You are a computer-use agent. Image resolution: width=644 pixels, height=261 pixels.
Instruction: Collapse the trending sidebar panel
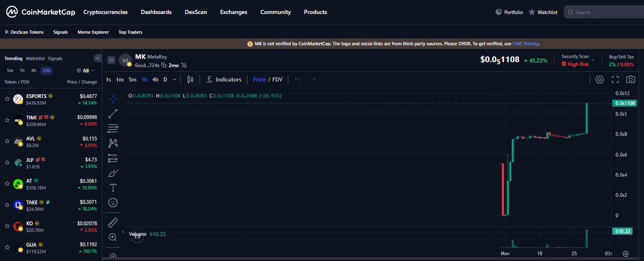coord(98,58)
